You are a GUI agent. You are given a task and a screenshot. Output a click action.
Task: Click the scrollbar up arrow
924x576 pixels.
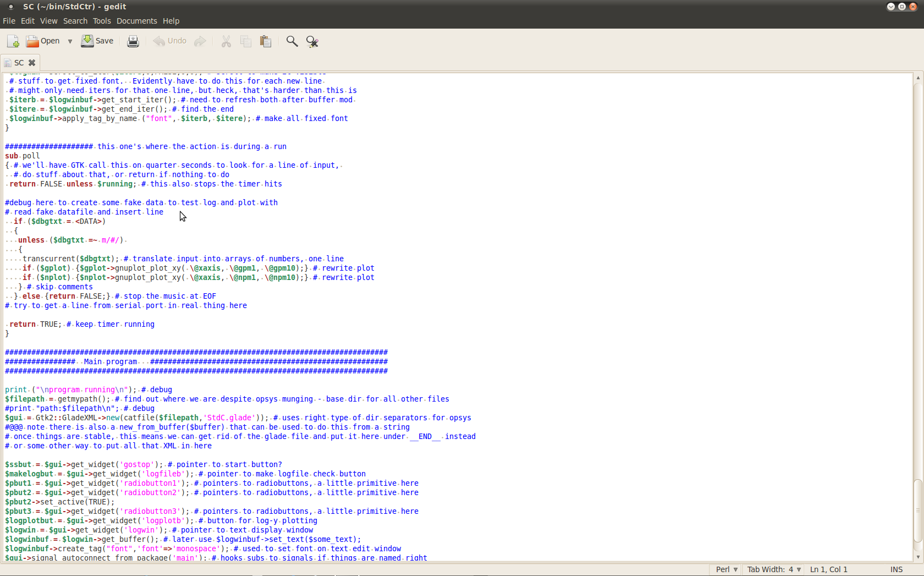918,78
